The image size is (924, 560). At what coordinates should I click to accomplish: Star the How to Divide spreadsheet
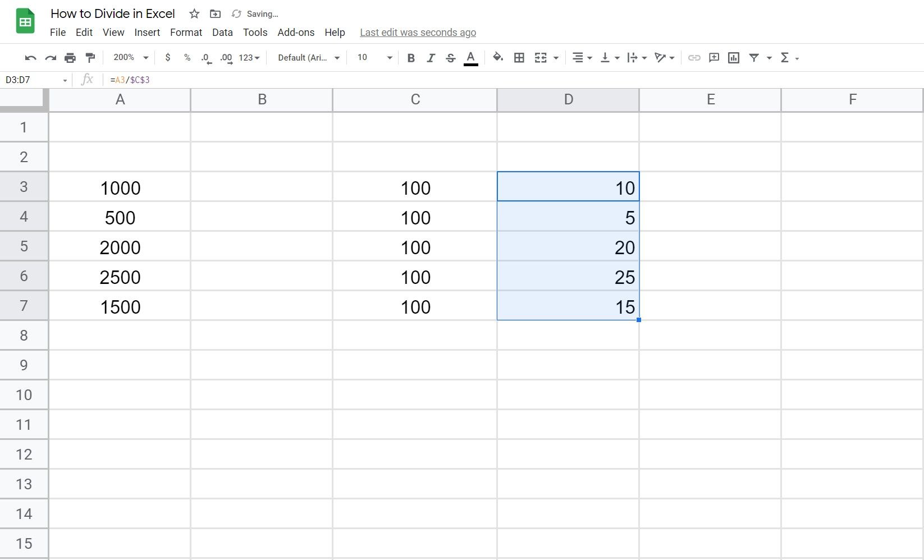point(194,13)
